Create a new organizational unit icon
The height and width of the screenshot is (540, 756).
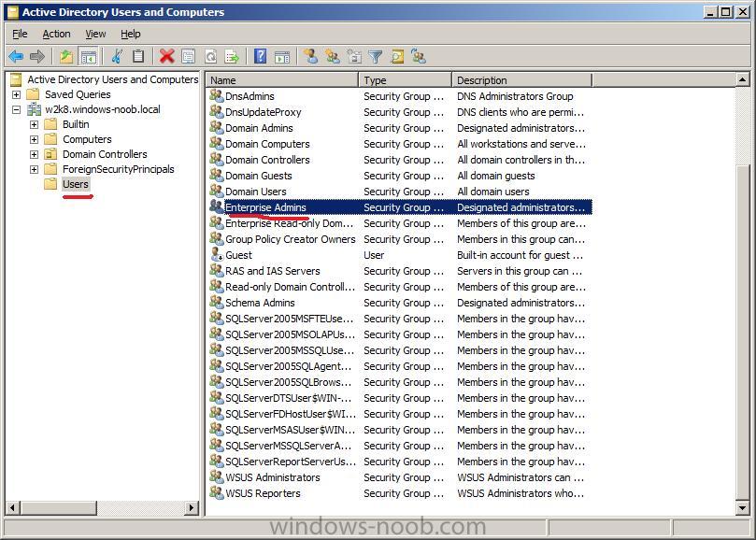tap(354, 57)
